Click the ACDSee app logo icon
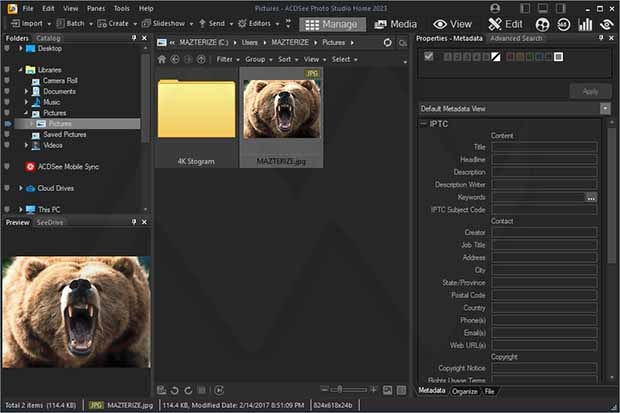This screenshot has height=413, width=620. tap(12, 8)
